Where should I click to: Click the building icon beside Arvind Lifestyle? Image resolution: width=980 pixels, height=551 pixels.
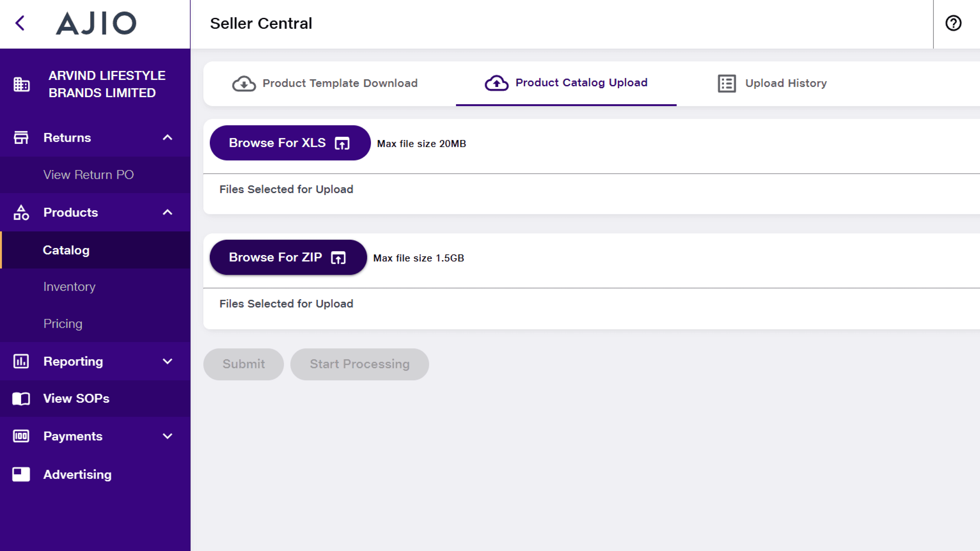(x=21, y=84)
